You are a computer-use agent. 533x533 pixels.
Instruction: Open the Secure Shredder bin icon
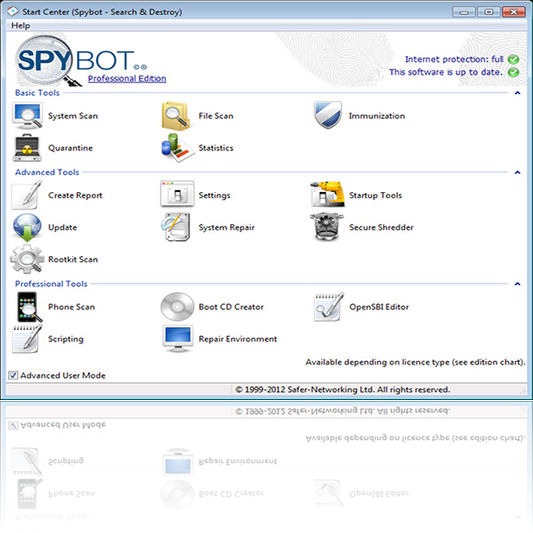click(x=326, y=227)
